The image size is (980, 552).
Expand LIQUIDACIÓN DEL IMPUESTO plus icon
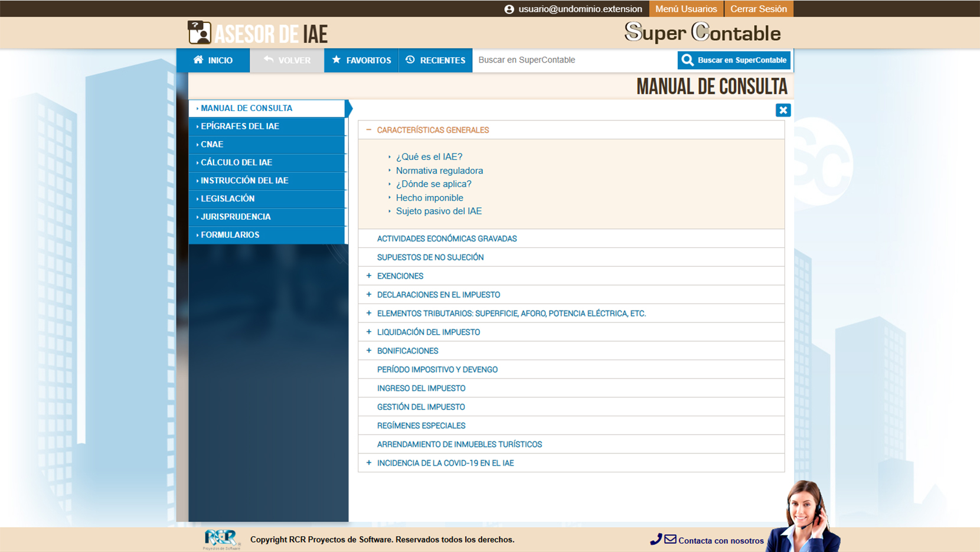369,332
